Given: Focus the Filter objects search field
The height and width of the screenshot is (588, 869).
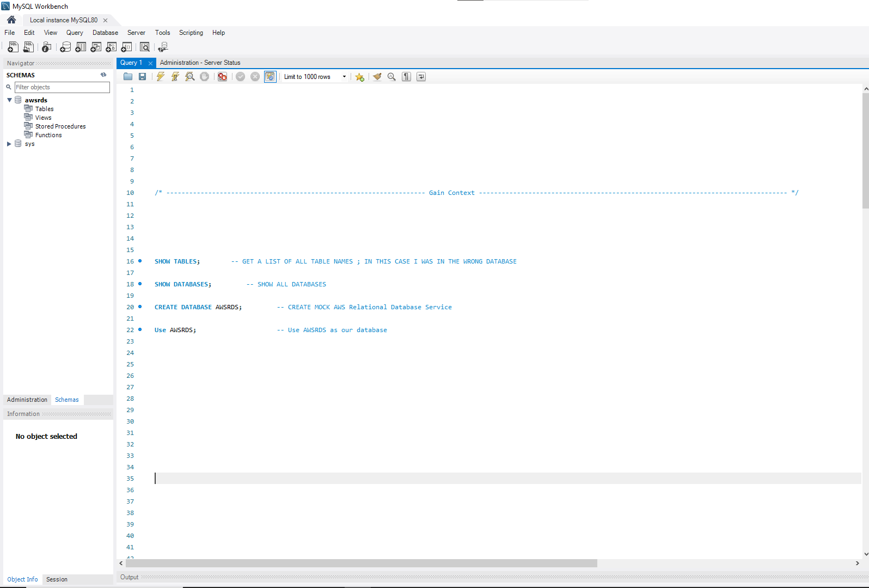Looking at the screenshot, I should click(x=62, y=87).
